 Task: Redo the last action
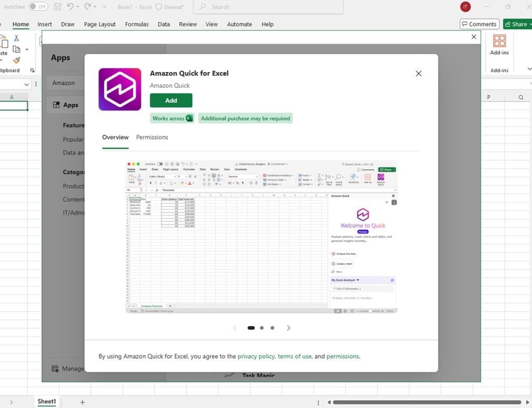coord(88,6)
